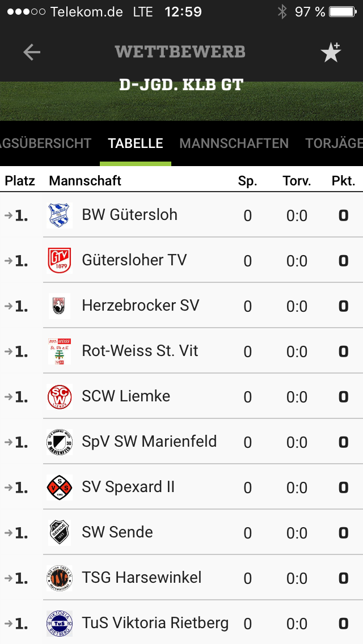The image size is (363, 644).
Task: Tap the BW Gütersloh club crest
Action: (x=59, y=215)
